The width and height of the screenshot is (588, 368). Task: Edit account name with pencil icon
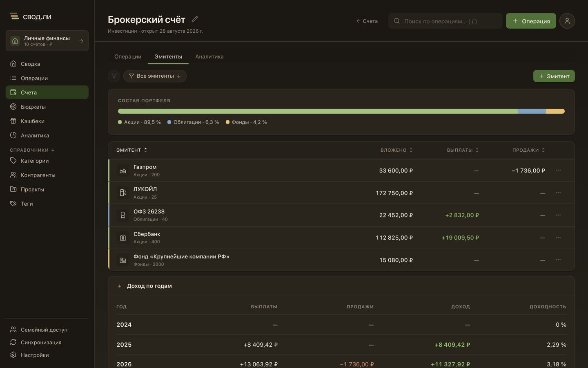pyautogui.click(x=195, y=19)
